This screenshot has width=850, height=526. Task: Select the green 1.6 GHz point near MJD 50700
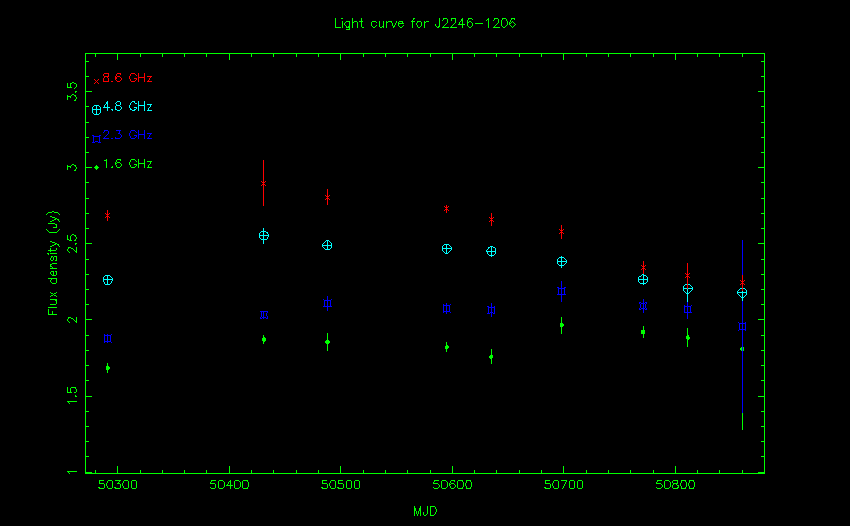coord(562,325)
